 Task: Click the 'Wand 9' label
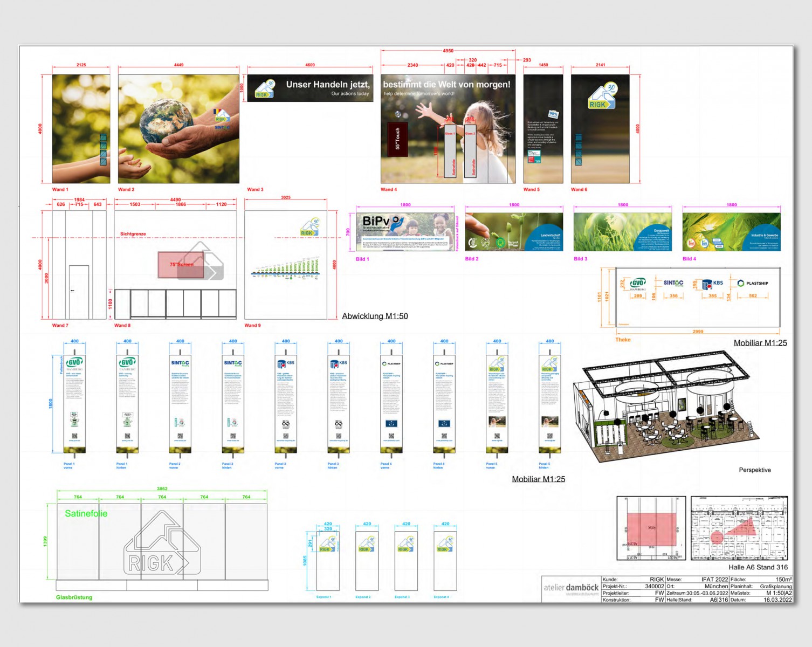[x=253, y=325]
